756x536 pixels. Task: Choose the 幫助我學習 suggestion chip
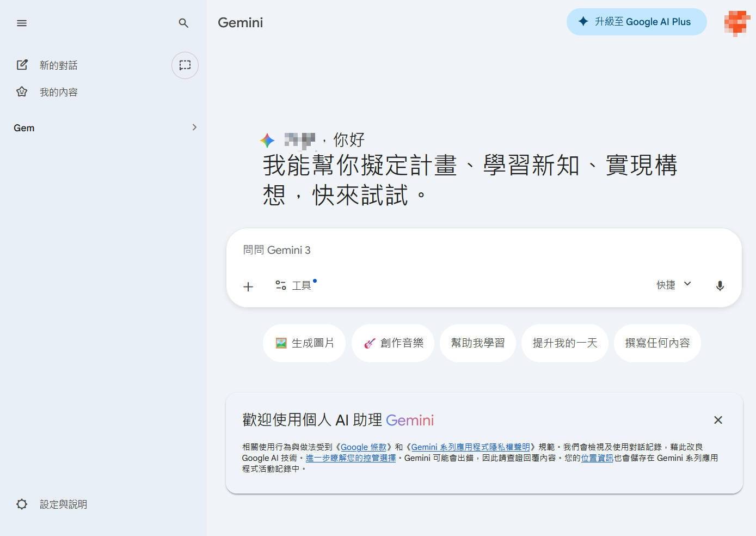(x=477, y=343)
